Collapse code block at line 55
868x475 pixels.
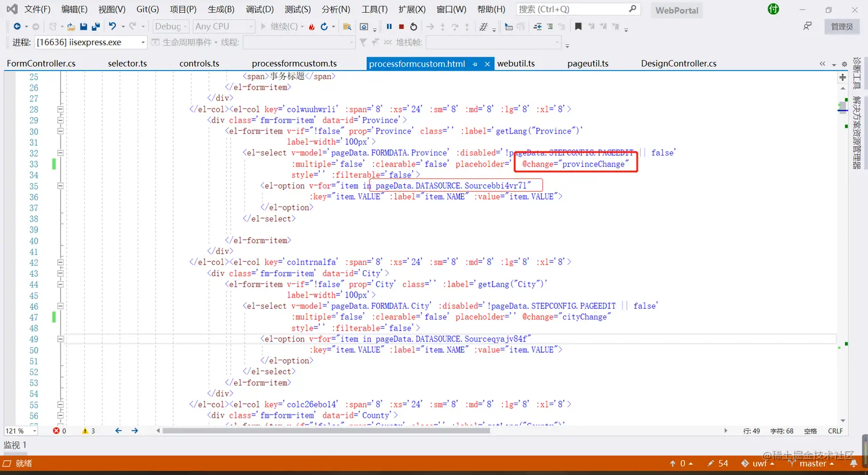(x=60, y=404)
